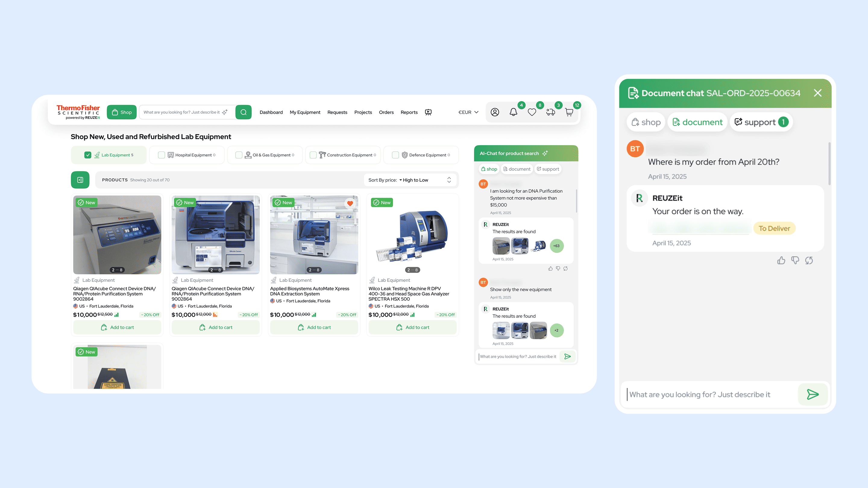This screenshot has height=488, width=868.
Task: Open the Orders menu item
Action: pos(386,112)
